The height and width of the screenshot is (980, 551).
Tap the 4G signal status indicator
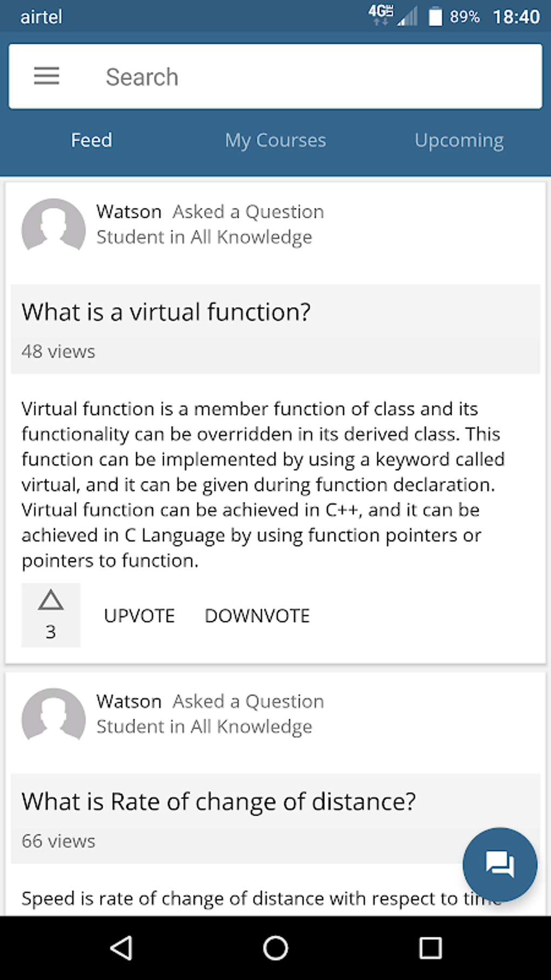(x=381, y=15)
